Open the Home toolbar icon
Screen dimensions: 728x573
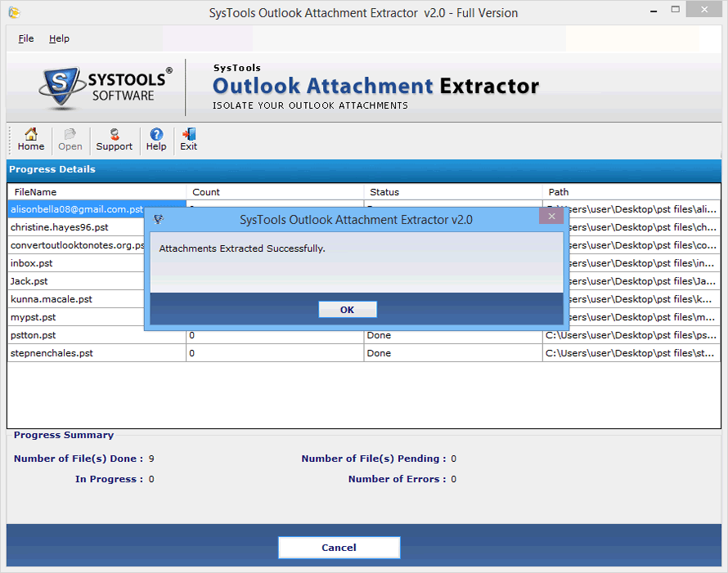(31, 140)
